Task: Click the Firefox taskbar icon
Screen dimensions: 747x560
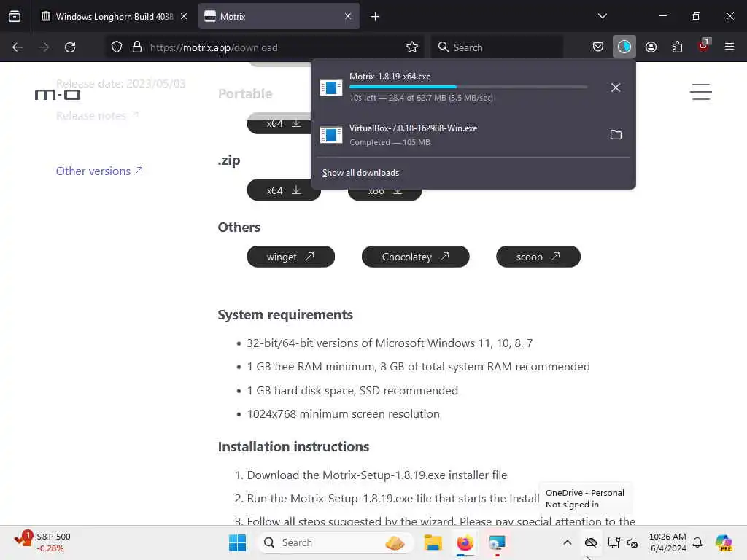Action: 465,542
